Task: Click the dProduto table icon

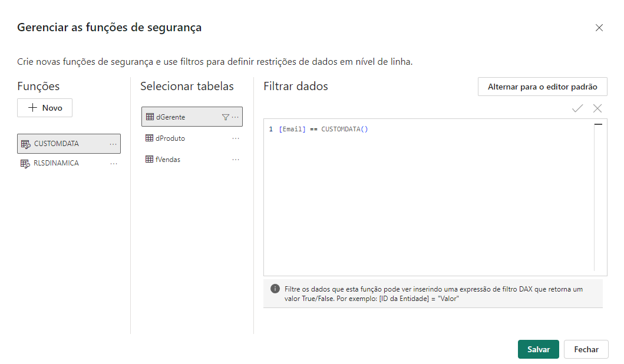Action: tap(150, 138)
